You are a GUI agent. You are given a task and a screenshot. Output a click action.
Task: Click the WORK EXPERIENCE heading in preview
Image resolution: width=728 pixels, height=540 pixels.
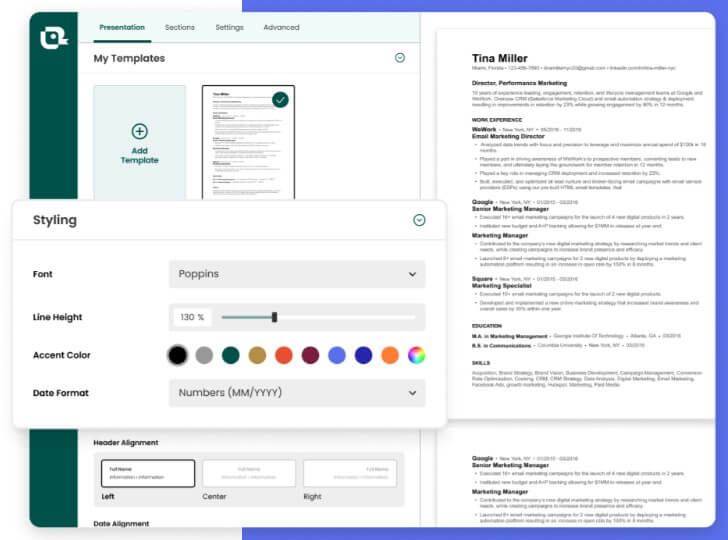point(497,120)
